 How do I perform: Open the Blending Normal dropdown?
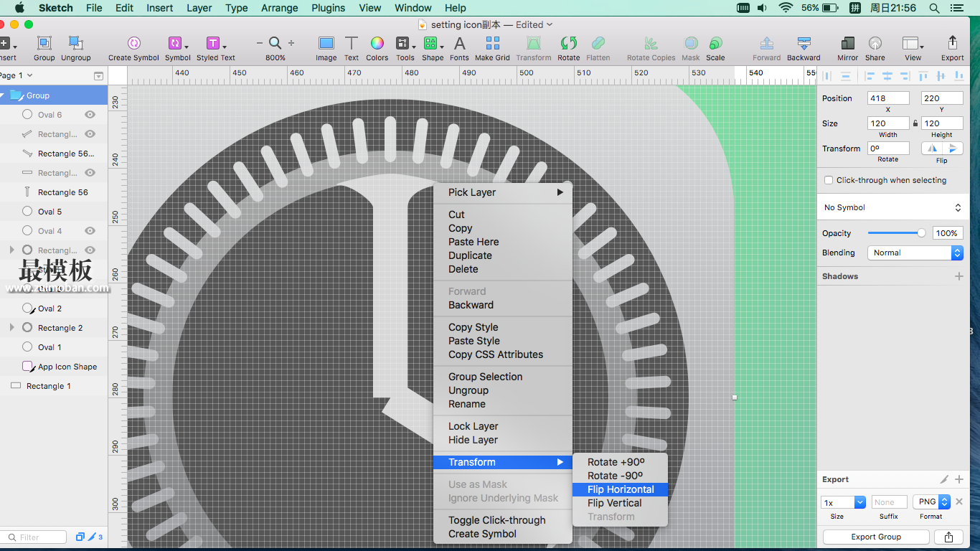[915, 253]
